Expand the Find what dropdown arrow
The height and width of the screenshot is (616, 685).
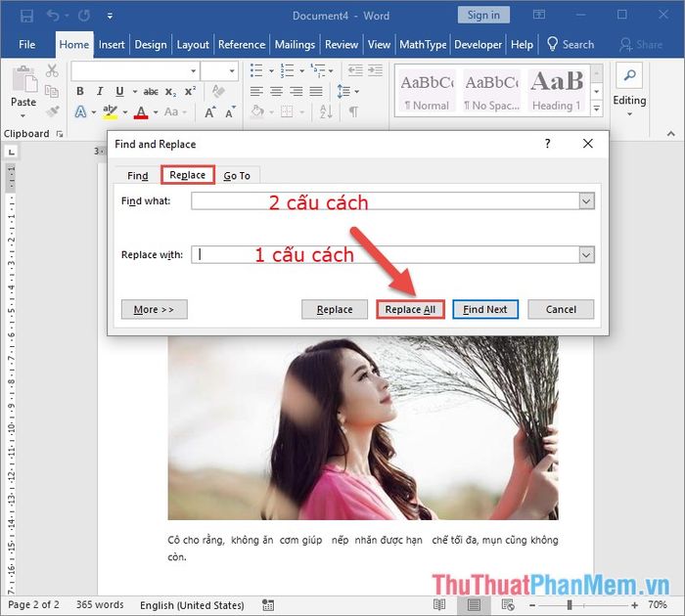click(586, 200)
